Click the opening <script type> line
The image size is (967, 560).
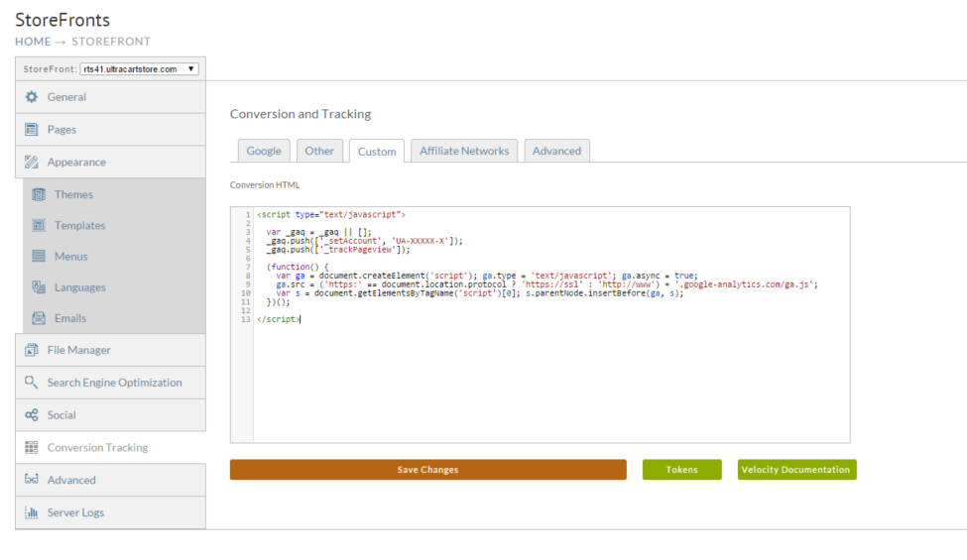click(x=331, y=215)
